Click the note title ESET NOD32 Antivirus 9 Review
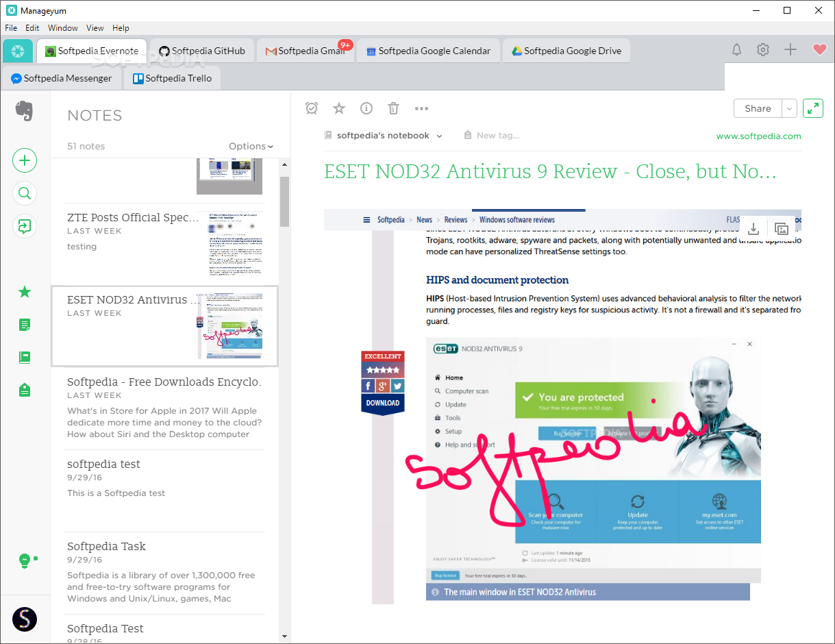Viewport: 835px width, 644px height. pos(550,171)
